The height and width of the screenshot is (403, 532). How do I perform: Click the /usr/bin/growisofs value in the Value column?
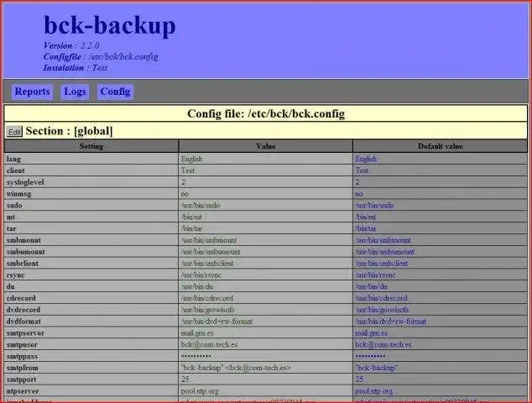[207, 310]
